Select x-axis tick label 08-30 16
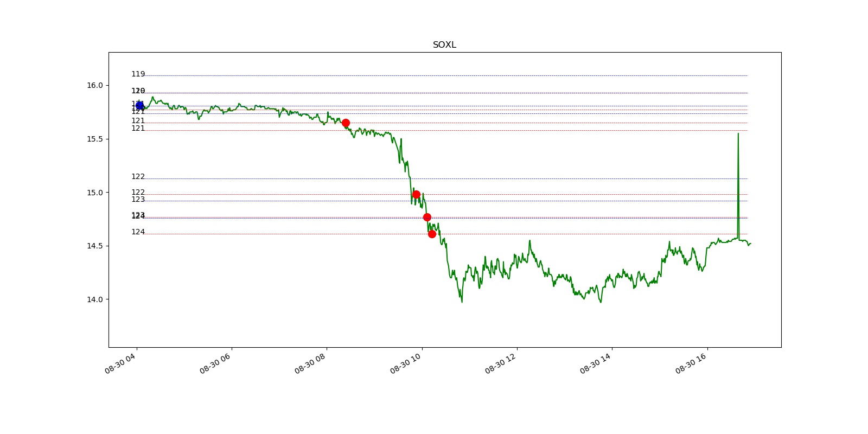Screen dimensions: 868x434 691,363
